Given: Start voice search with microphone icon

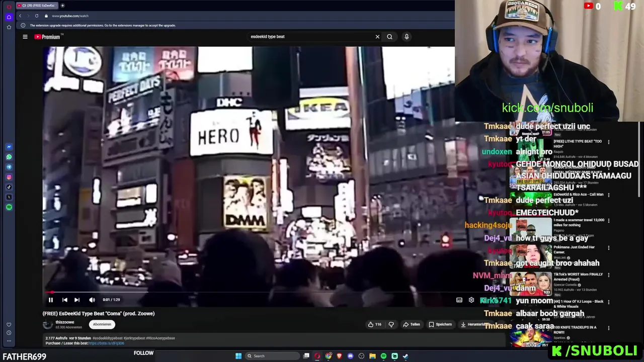Looking at the screenshot, I should 407,37.
